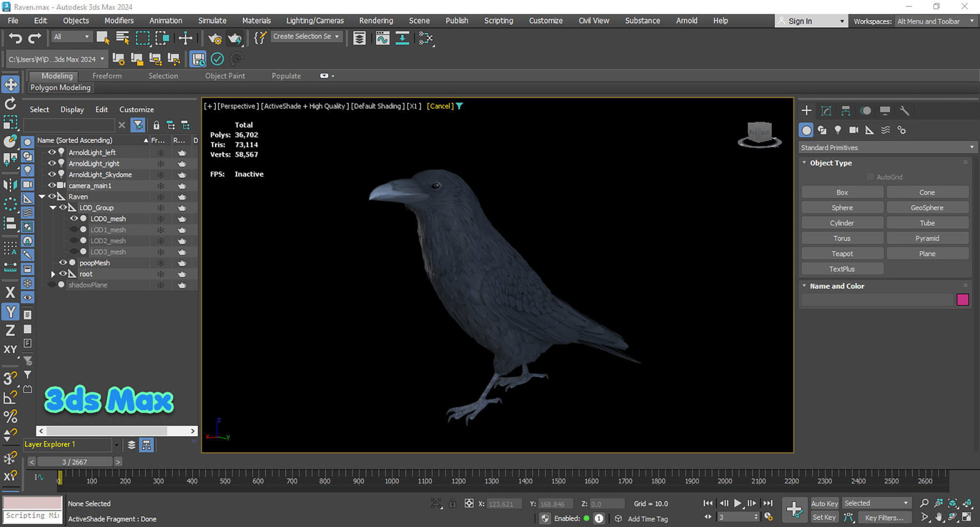Enable the AutoGrid checkbox

[870, 177]
